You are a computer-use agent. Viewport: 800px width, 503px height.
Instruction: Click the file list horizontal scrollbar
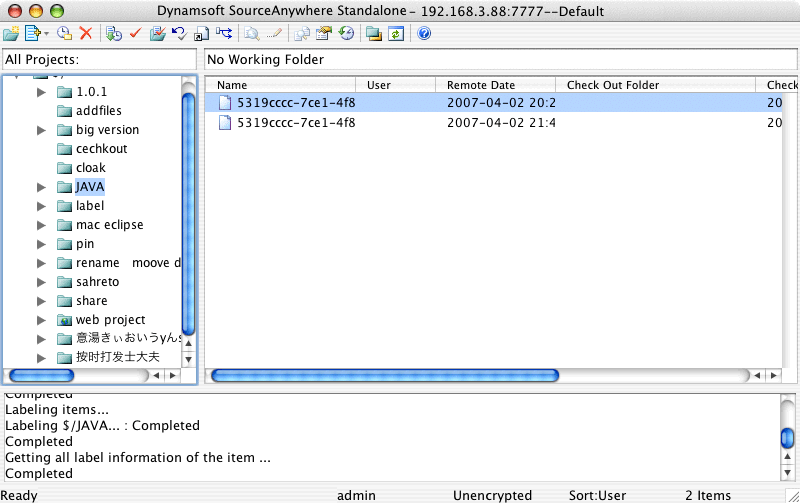(478, 376)
